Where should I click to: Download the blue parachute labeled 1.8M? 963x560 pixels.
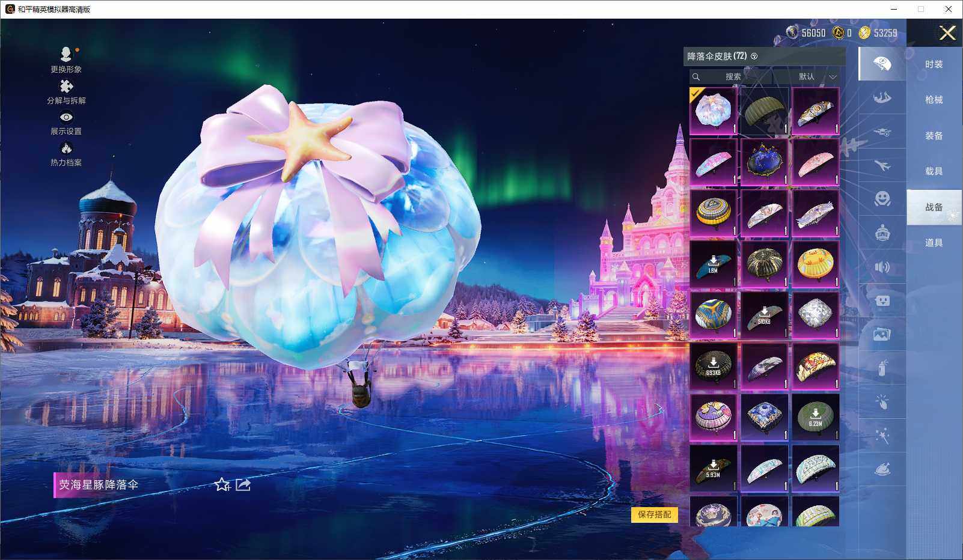pos(713,264)
